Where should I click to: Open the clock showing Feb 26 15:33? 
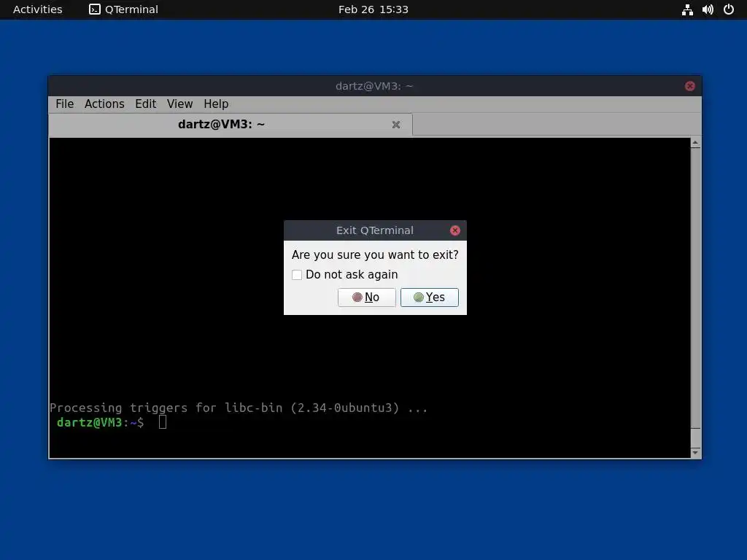click(373, 9)
